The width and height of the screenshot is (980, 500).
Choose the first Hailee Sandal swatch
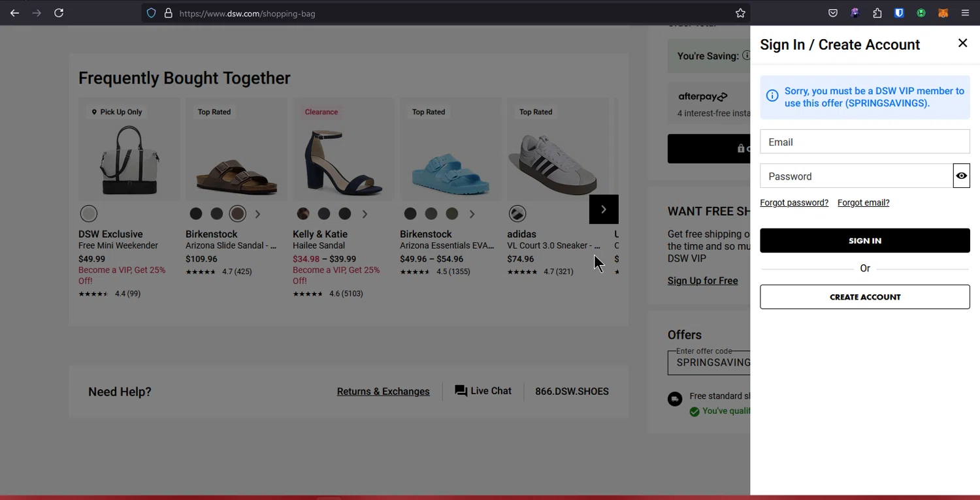tap(303, 213)
